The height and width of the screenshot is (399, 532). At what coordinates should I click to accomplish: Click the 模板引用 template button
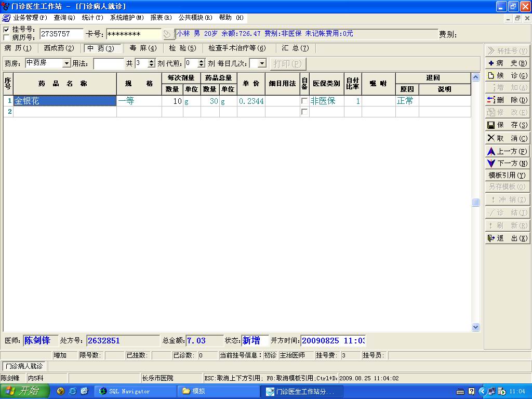(x=507, y=176)
